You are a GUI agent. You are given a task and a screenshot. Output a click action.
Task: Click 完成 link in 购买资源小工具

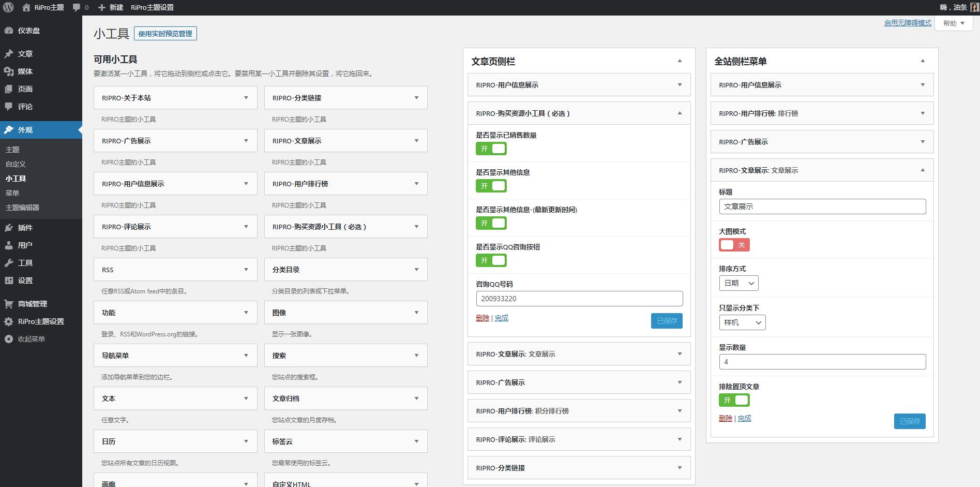point(501,318)
